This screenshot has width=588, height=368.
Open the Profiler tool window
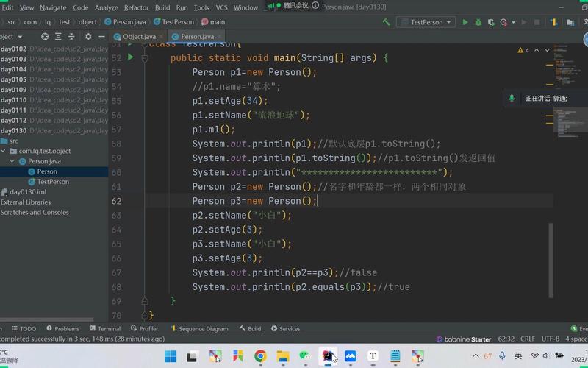(x=144, y=328)
